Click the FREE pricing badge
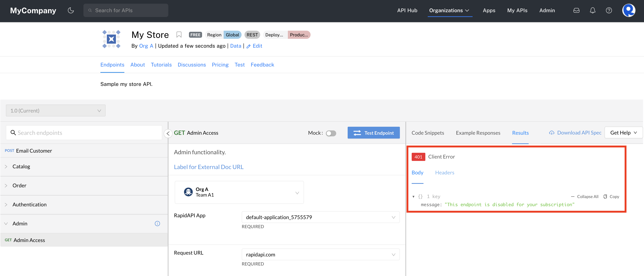The width and height of the screenshot is (644, 276). (195, 35)
